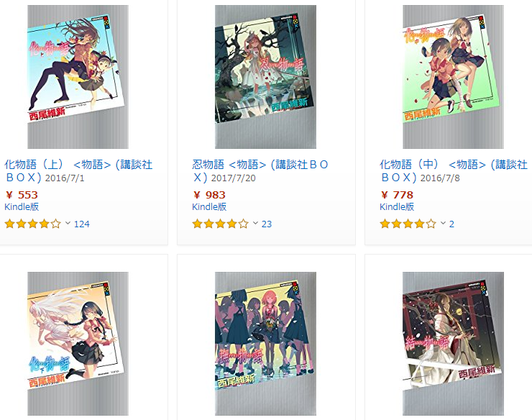Viewport: 532px width, 420px height.
Task: Select Kindle版 under the ¥553 price
Action: tap(22, 207)
